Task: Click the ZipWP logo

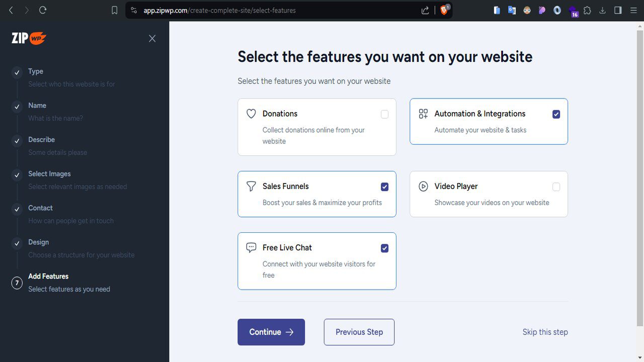Action: tap(29, 38)
